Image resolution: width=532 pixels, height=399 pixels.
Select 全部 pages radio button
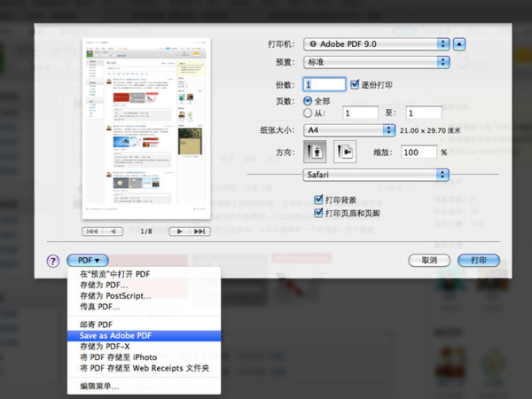click(x=308, y=101)
